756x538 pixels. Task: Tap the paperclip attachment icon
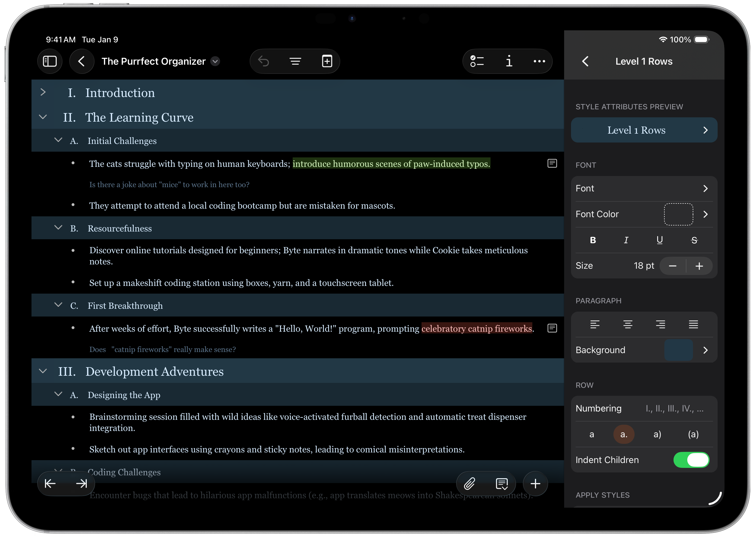469,484
